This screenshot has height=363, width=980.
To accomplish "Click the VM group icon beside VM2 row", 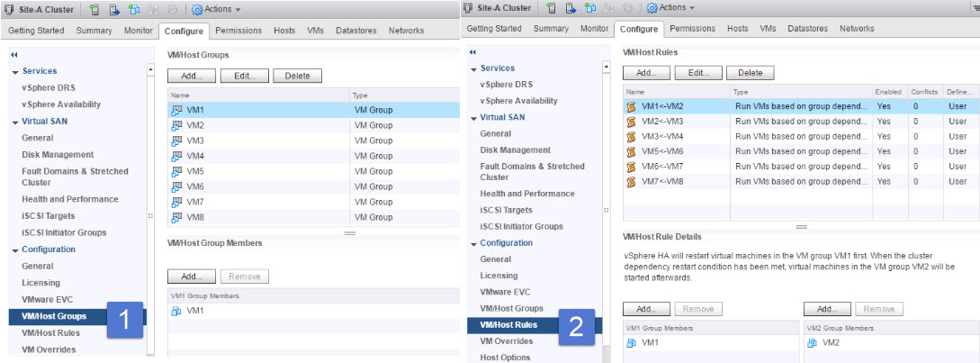I will (x=176, y=125).
